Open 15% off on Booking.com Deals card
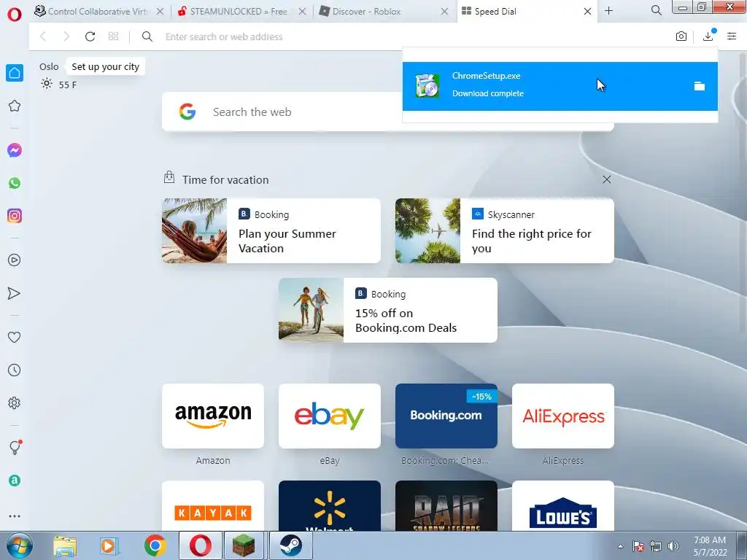Image resolution: width=747 pixels, height=560 pixels. [x=388, y=311]
